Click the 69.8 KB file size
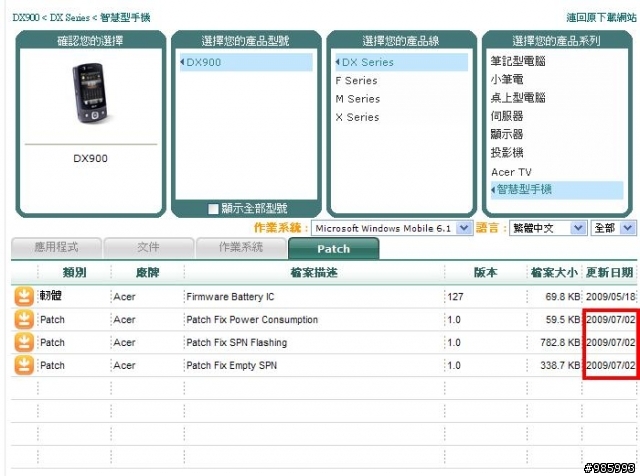The width and height of the screenshot is (640, 476). pos(562,297)
